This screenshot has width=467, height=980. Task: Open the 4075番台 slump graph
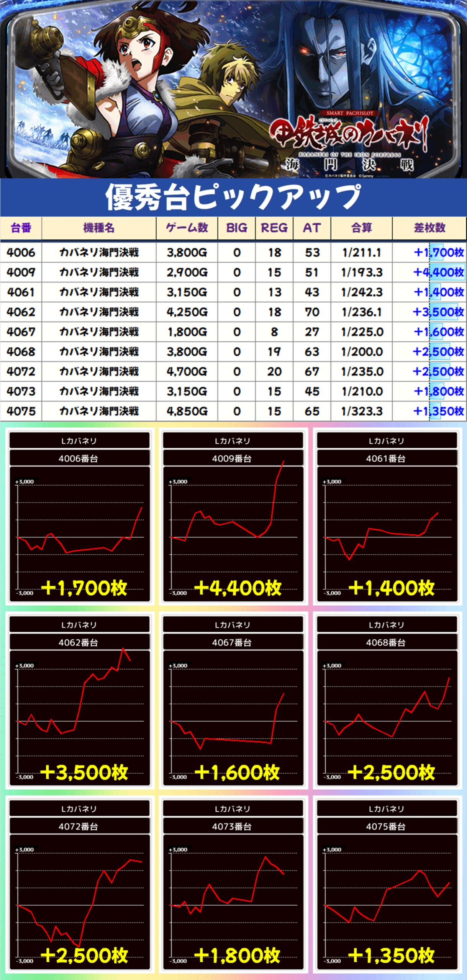tap(387, 902)
